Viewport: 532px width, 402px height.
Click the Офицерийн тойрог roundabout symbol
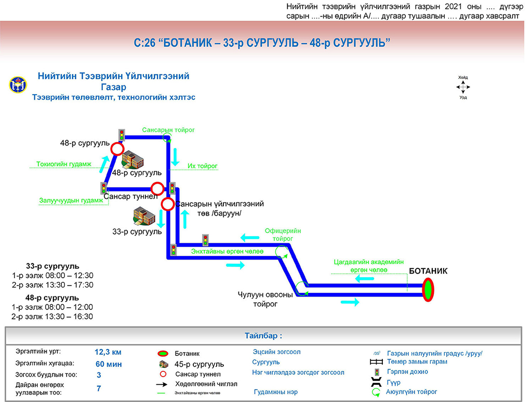[281, 252]
